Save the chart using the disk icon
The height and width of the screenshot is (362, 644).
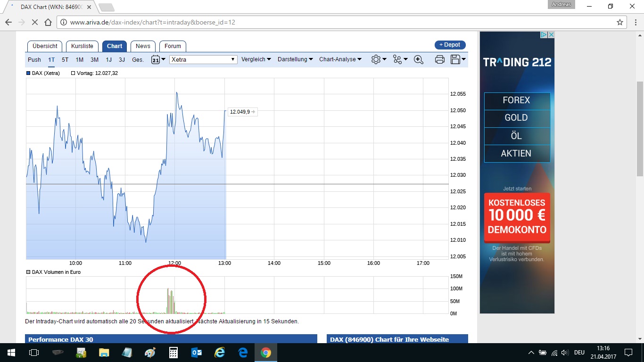455,59
